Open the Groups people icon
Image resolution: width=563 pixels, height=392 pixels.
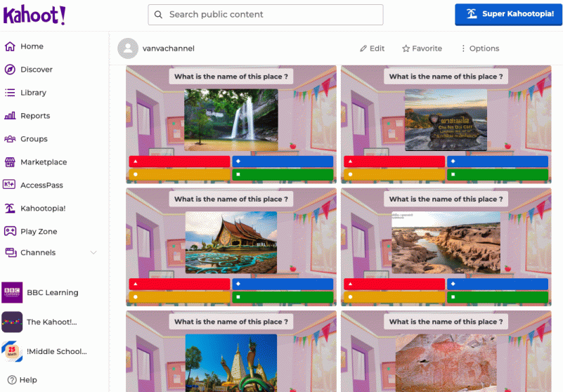pyautogui.click(x=10, y=139)
